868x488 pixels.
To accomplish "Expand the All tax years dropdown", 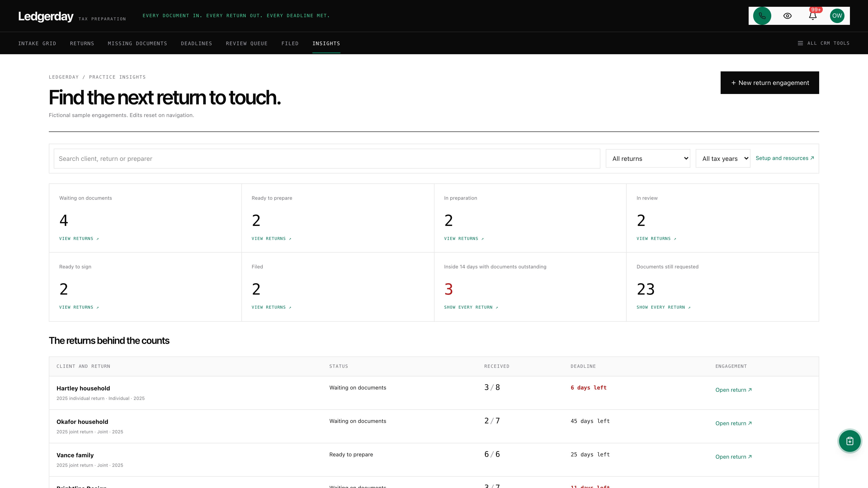I will point(723,159).
